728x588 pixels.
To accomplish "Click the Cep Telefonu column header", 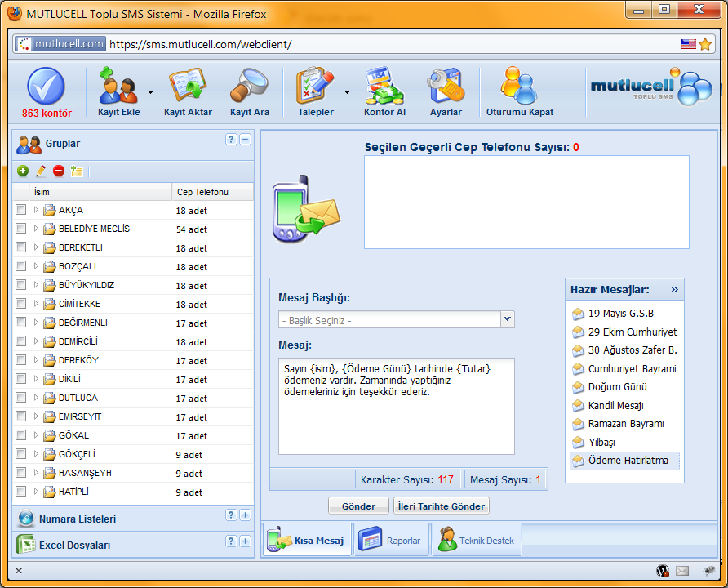I will [x=213, y=192].
